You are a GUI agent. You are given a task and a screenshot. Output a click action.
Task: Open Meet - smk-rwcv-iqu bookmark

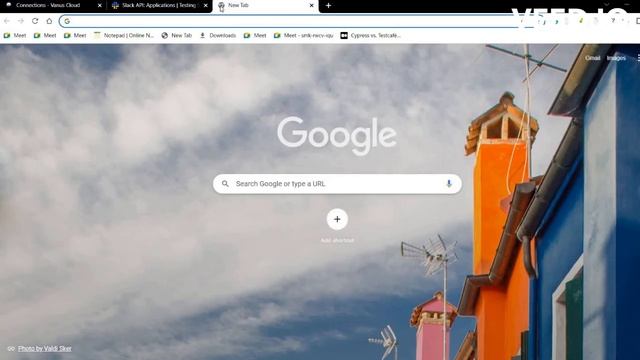click(x=303, y=36)
